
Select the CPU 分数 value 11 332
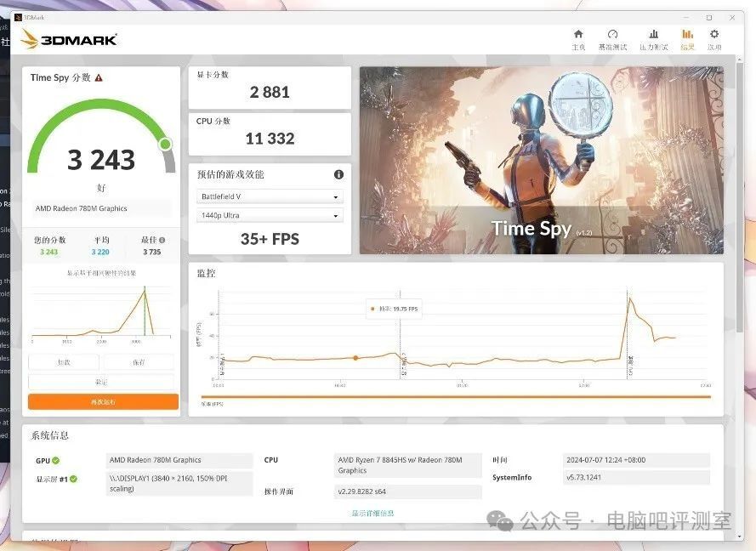coord(270,139)
